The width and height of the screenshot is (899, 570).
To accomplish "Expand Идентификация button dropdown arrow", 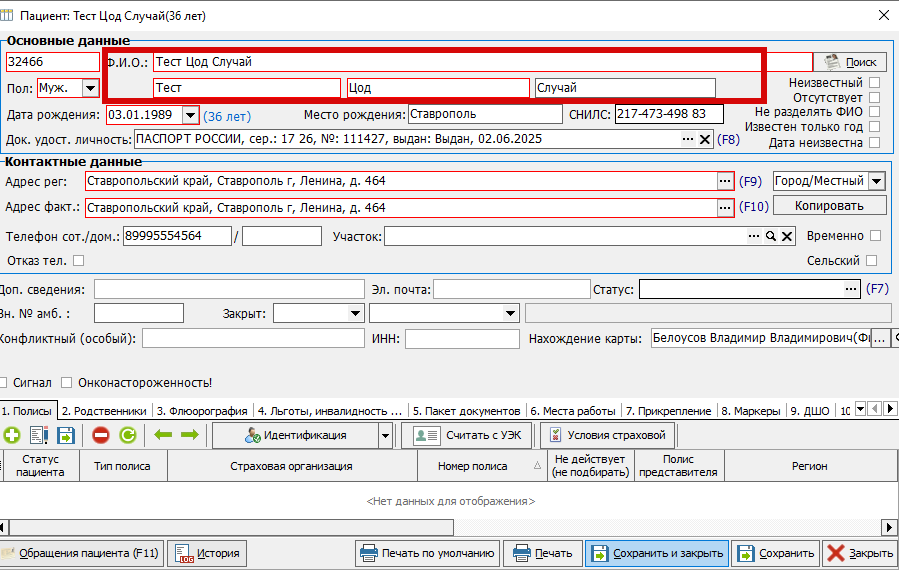I will click(385, 435).
